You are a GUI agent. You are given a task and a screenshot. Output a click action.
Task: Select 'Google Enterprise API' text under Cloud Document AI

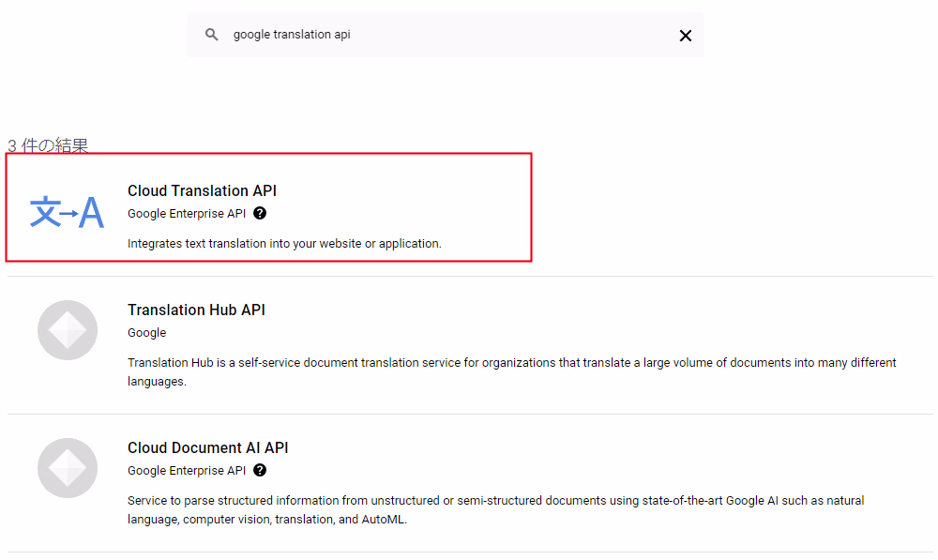[187, 471]
